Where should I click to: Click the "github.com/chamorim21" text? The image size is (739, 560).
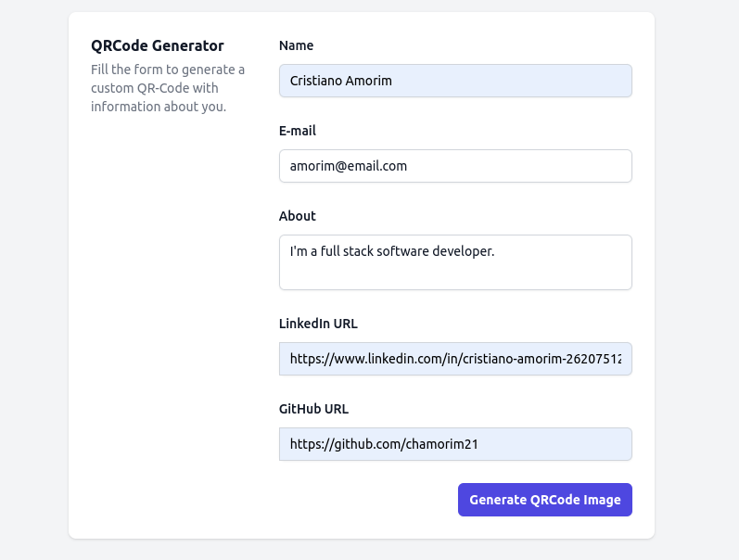tap(384, 444)
